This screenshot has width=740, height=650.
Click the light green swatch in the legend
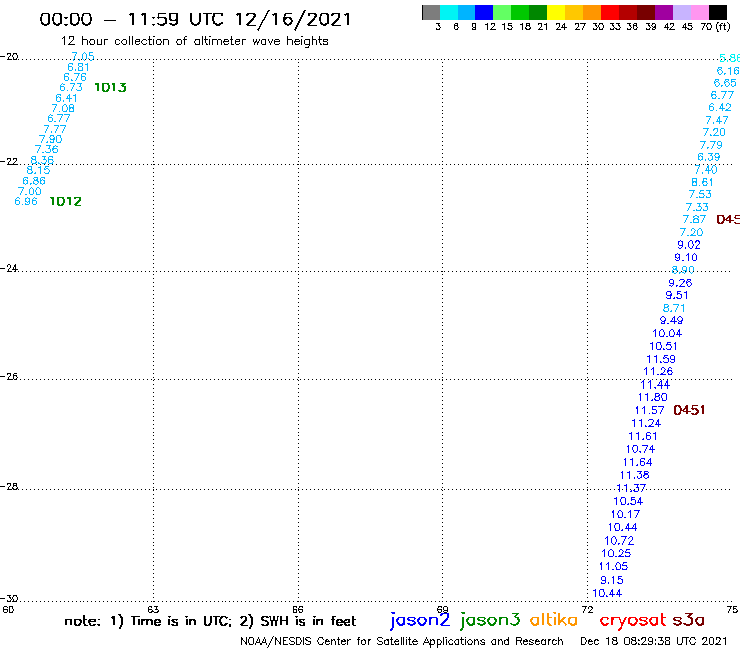pyautogui.click(x=502, y=12)
